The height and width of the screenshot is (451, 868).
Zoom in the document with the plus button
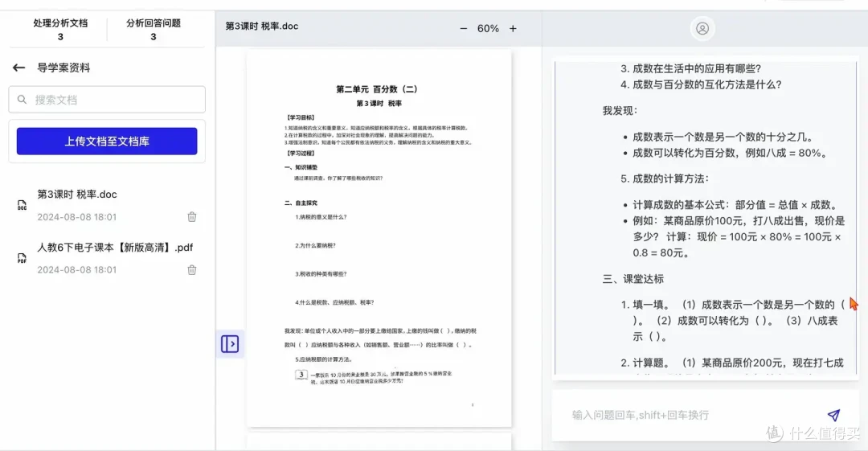coord(513,28)
